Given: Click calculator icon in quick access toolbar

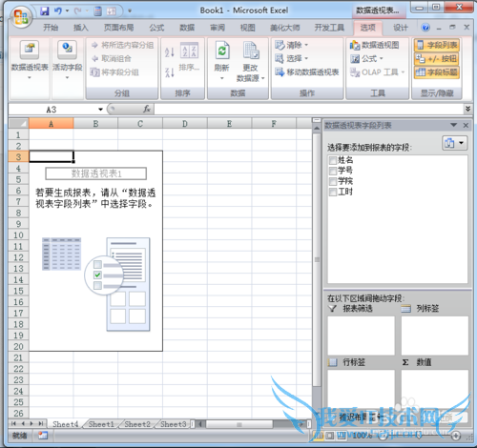Looking at the screenshot, I should coord(98,11).
